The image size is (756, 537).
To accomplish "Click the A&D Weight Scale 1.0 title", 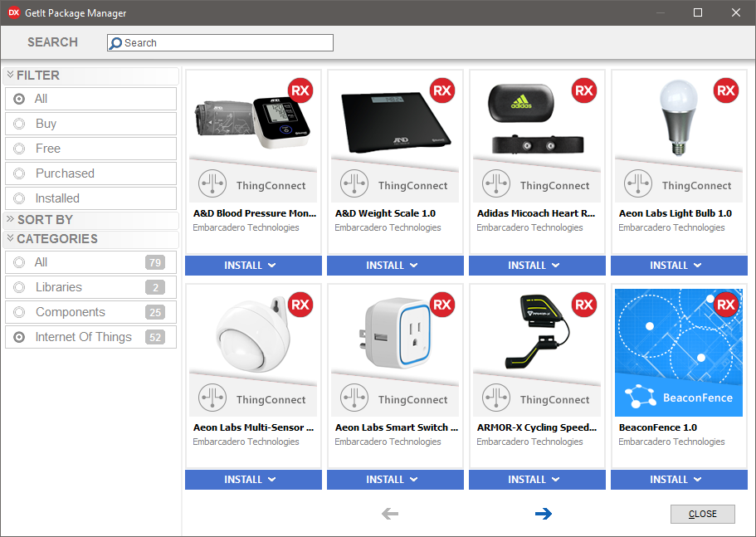I will pos(385,213).
